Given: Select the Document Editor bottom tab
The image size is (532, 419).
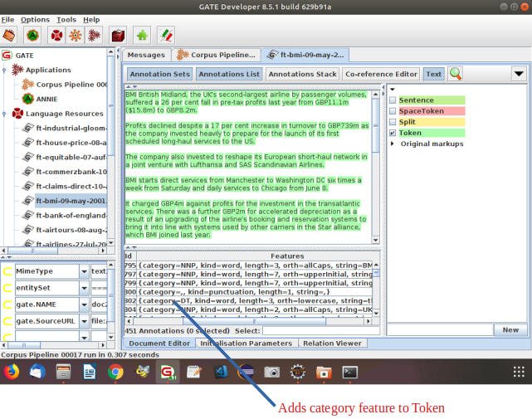Looking at the screenshot, I should 159,343.
